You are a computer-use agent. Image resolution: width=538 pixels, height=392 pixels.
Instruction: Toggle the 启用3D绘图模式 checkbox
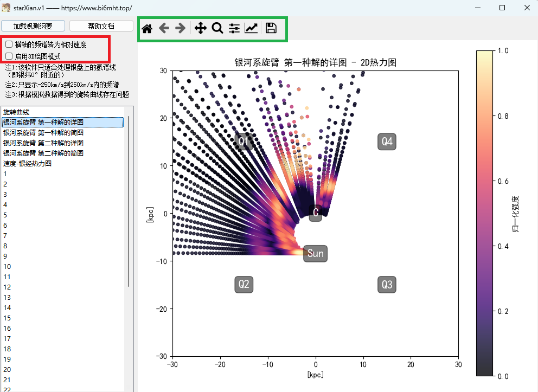[x=9, y=56]
